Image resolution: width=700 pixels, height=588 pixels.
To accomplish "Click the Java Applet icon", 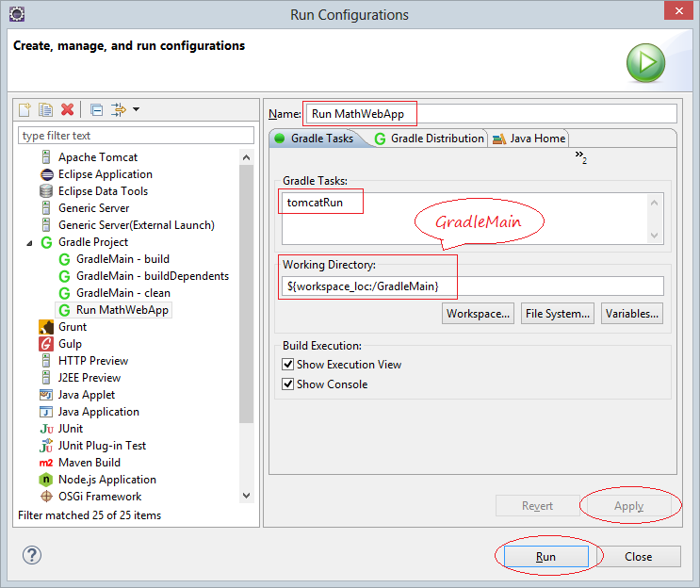I will coord(46,395).
